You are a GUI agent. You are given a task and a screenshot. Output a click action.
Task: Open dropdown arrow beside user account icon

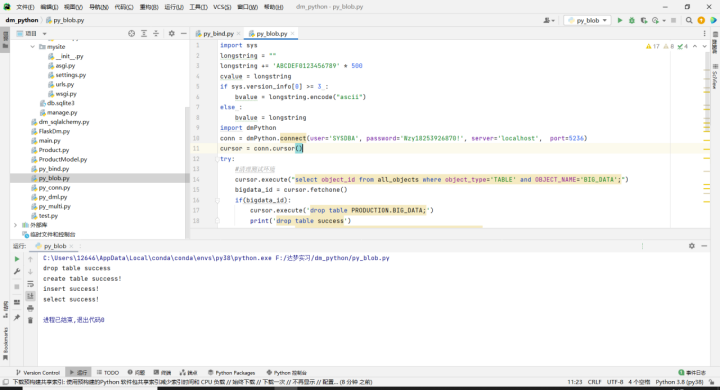coord(553,20)
